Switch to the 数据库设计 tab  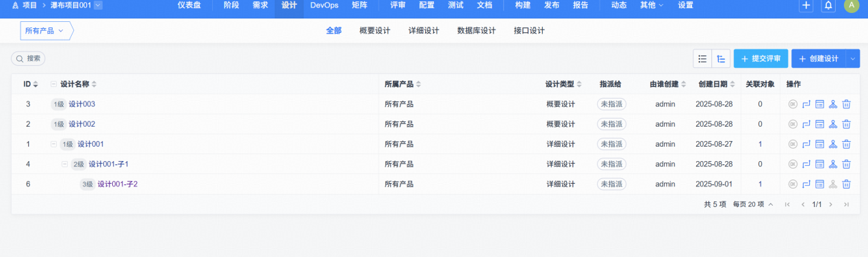pos(476,31)
